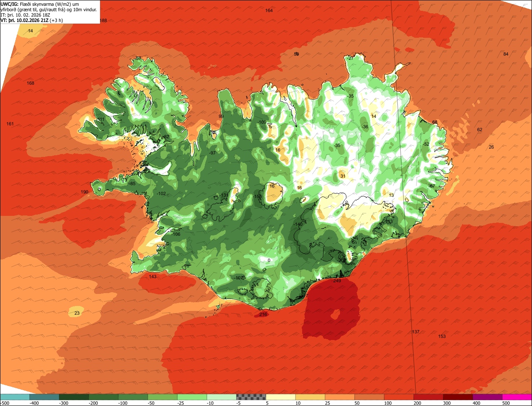The width and height of the screenshot is (532, 406).
Task: Pick the legend swatch between 100 and 200
Action: coord(399,397)
